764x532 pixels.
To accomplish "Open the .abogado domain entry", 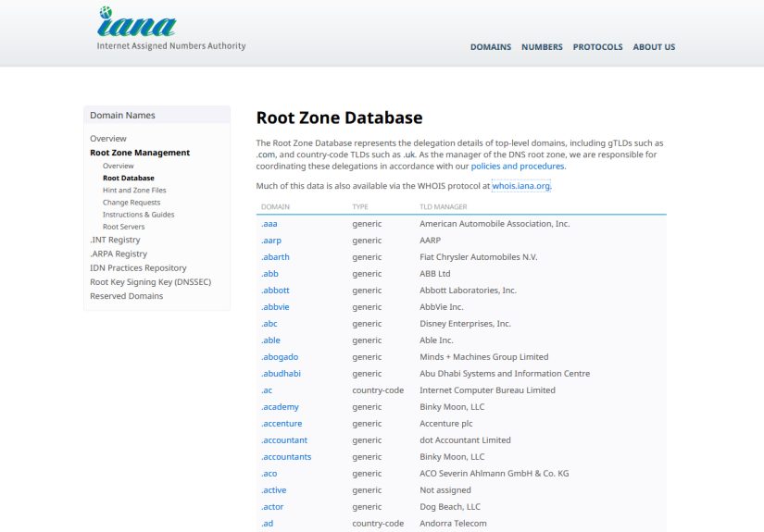I will (279, 357).
